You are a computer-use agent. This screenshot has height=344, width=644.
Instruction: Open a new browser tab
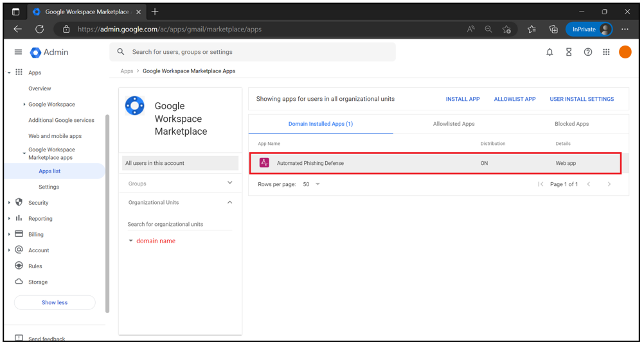(x=155, y=12)
